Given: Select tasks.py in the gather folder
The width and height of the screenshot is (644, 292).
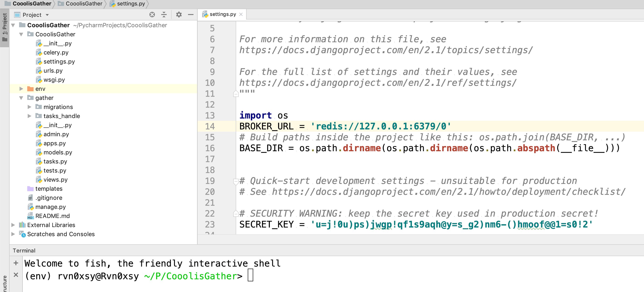Looking at the screenshot, I should click(x=55, y=161).
